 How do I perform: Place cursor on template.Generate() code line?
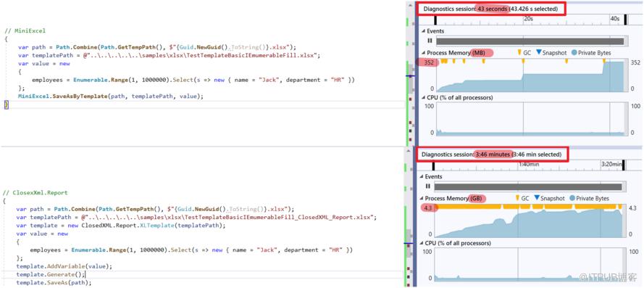point(51,274)
